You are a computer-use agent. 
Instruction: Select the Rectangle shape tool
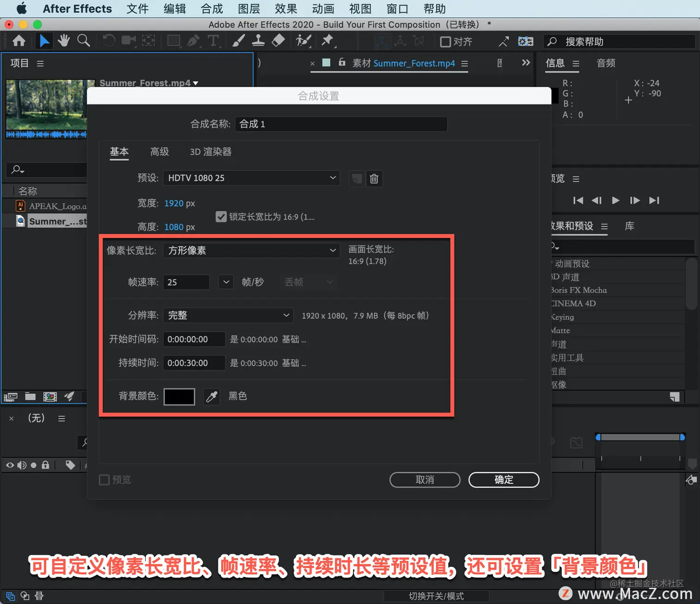(174, 41)
